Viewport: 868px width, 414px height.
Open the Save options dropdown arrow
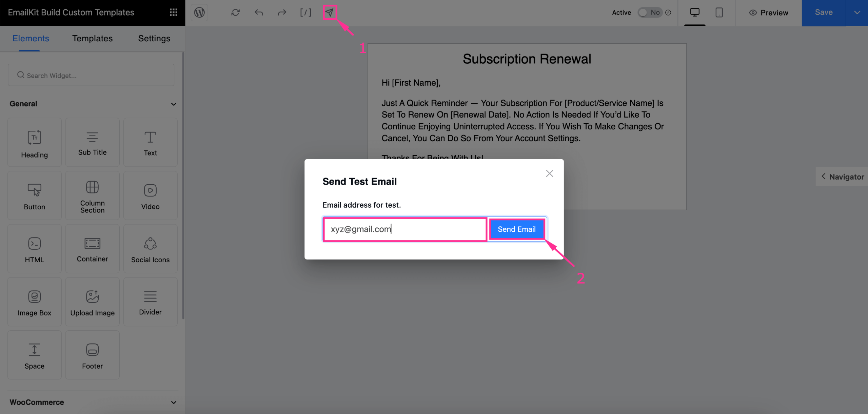(857, 13)
